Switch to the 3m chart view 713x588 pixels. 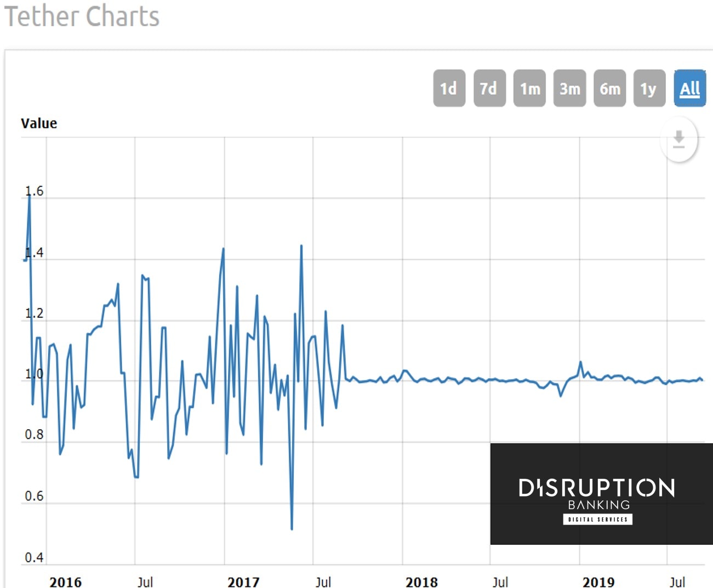[569, 88]
